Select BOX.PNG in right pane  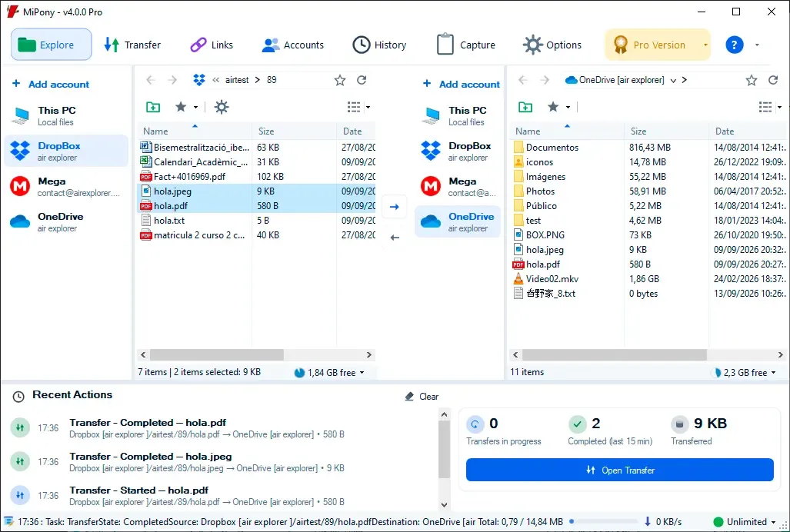click(x=649, y=235)
